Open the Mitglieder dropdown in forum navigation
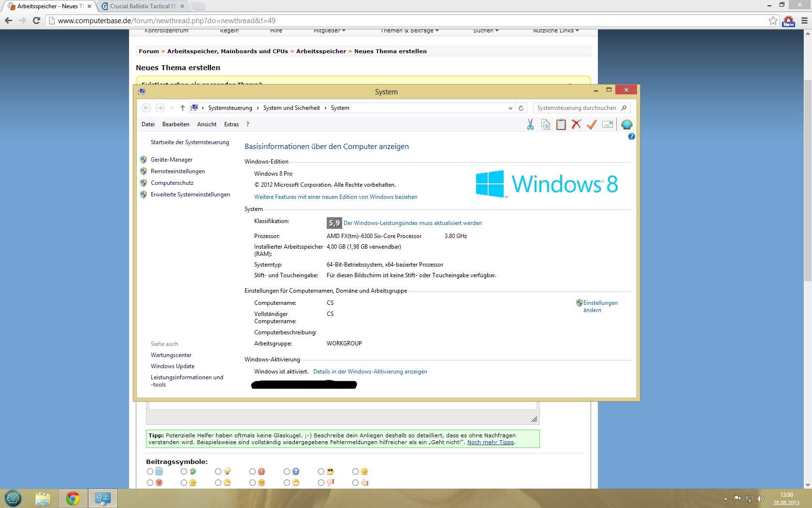 pos(330,31)
